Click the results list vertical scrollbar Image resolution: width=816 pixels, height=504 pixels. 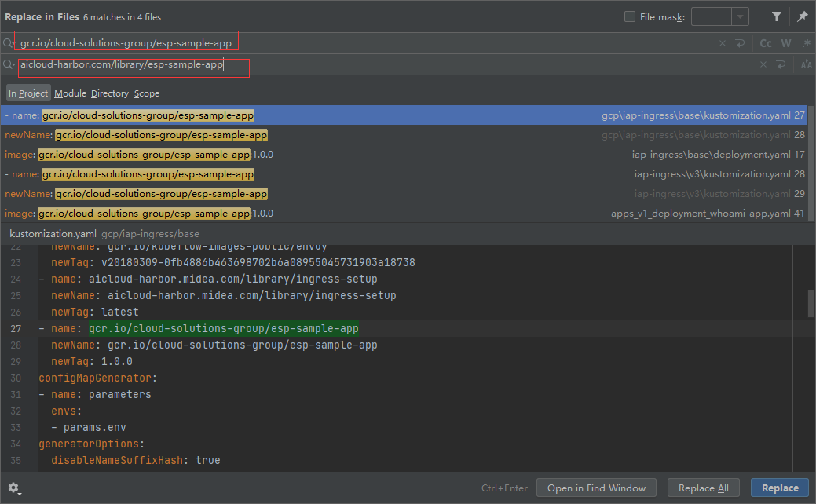tap(811, 163)
